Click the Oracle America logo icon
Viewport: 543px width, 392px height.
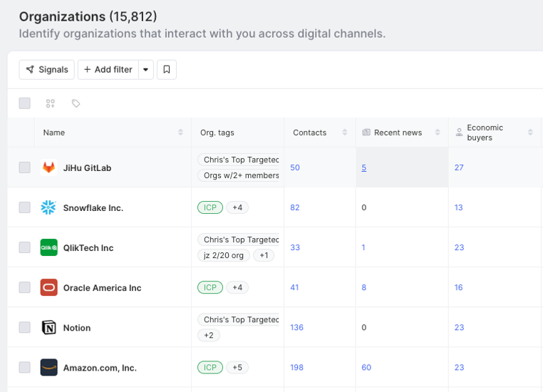[x=48, y=287]
